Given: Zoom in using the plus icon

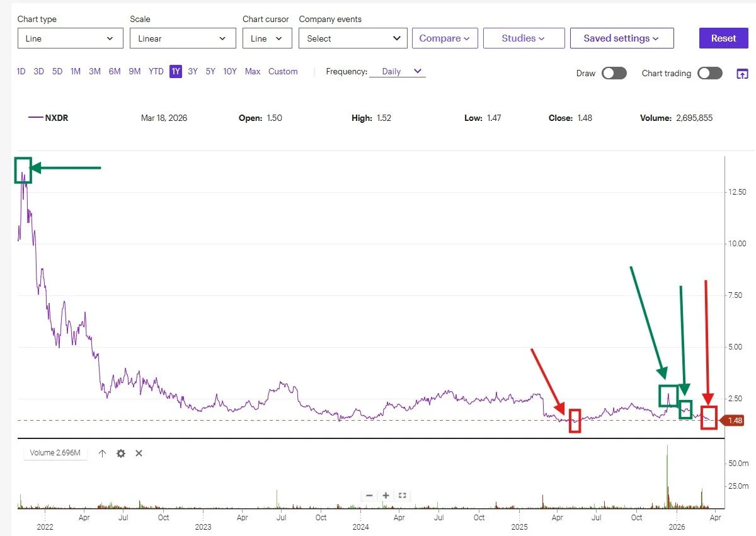Looking at the screenshot, I should pos(386,496).
